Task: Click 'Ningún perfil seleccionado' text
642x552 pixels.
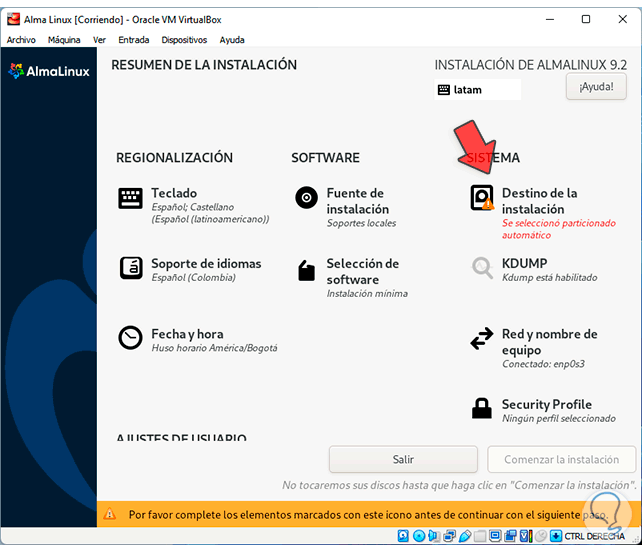Action: coord(559,418)
